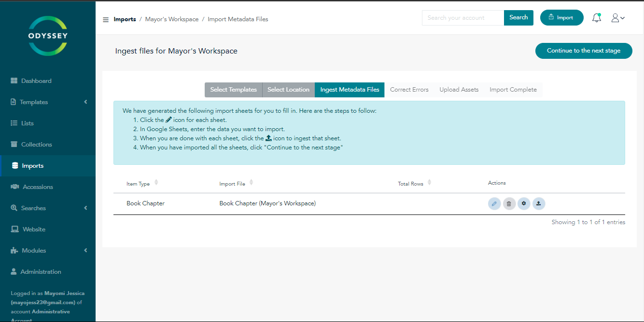Open the notifications bell
Viewport: 644px width, 322px height.
click(x=597, y=18)
